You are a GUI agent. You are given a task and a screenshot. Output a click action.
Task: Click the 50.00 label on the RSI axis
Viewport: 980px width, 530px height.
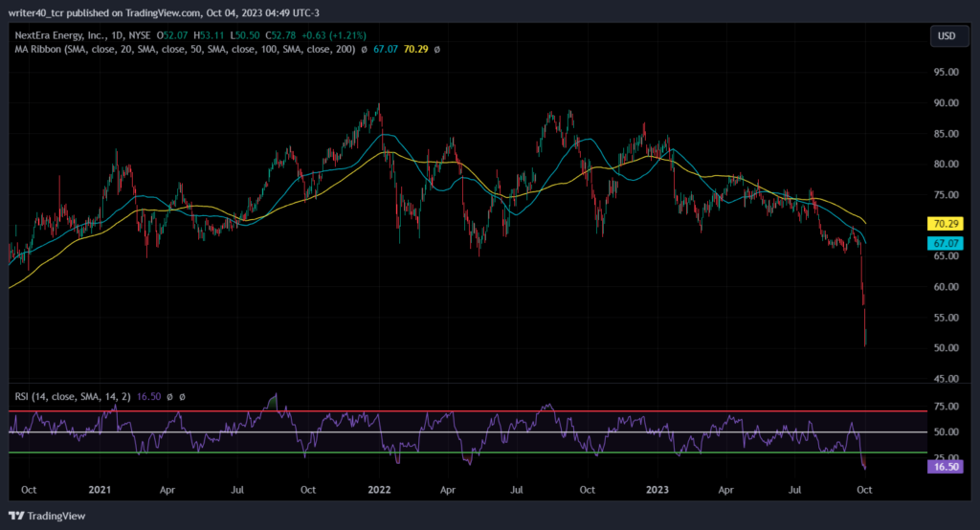pyautogui.click(x=947, y=431)
